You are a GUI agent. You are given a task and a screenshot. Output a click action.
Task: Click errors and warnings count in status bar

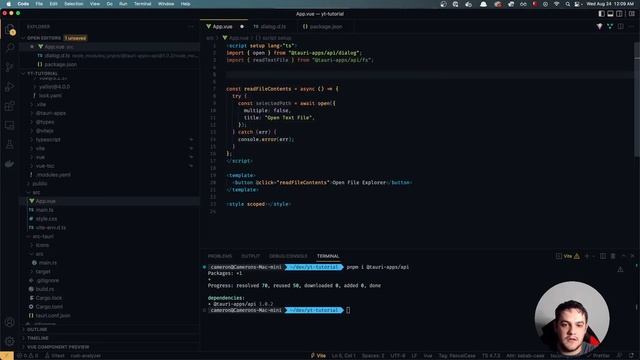pos(28,356)
